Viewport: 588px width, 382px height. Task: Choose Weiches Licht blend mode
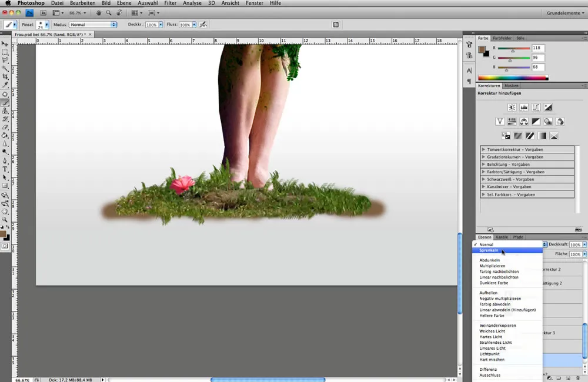pos(491,331)
